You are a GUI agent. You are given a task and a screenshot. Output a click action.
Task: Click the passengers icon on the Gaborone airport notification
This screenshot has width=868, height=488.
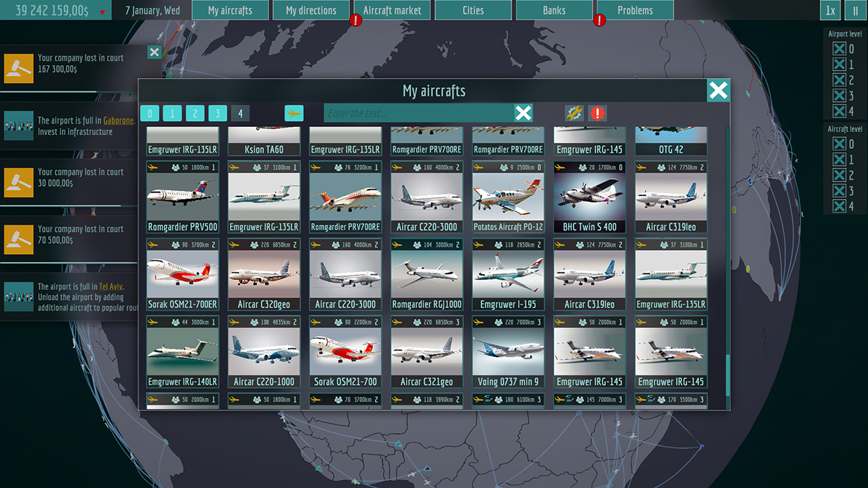click(18, 125)
